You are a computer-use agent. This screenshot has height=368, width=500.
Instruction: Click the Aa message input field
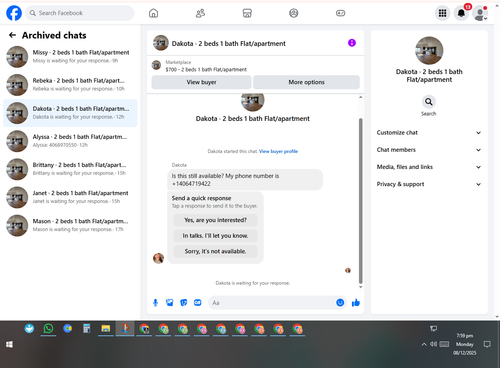[272, 303]
